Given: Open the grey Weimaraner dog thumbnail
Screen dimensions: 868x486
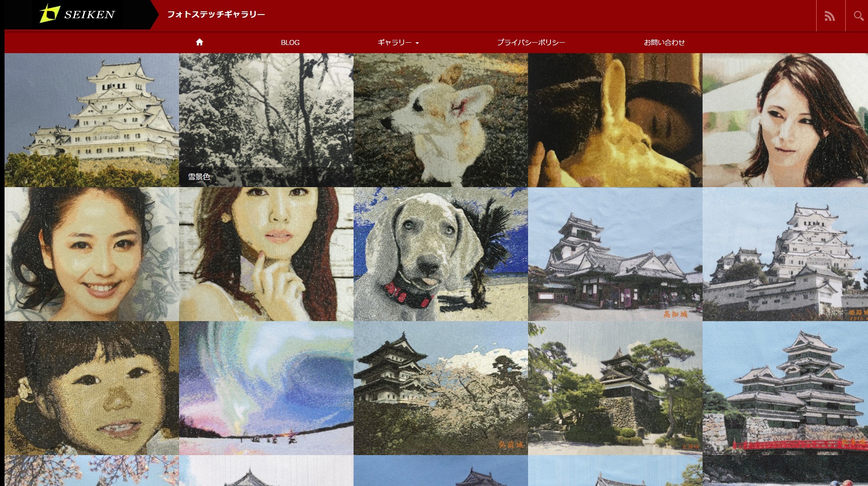Looking at the screenshot, I should [x=441, y=254].
